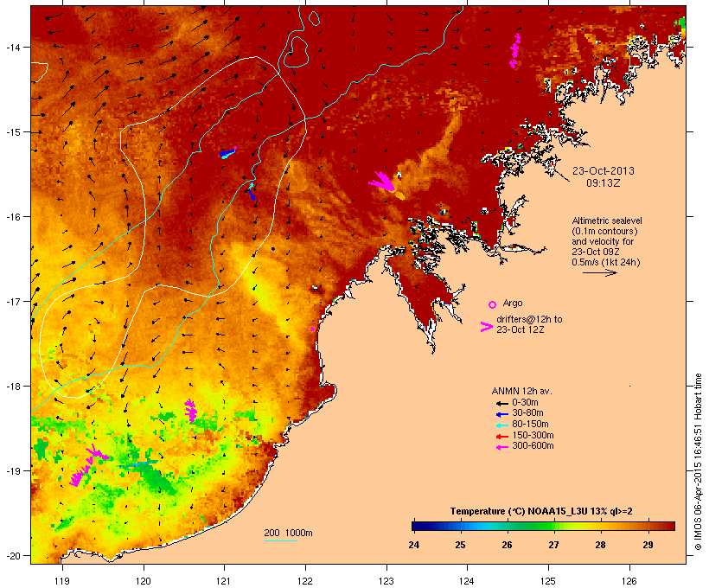This screenshot has height=588, width=709.
Task: Click the colorbar tick label 24
Action: 413,545
